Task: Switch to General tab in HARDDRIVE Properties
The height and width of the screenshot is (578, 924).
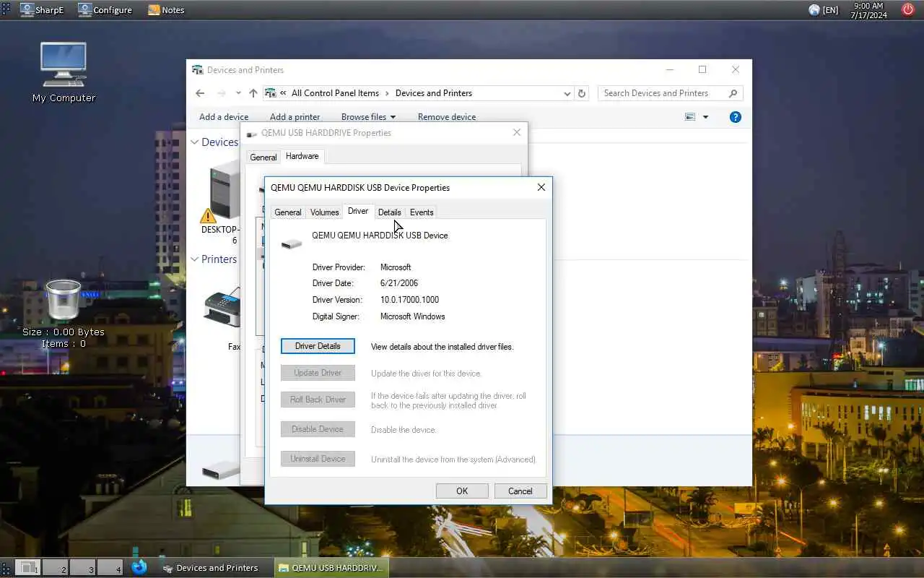Action: (x=263, y=157)
